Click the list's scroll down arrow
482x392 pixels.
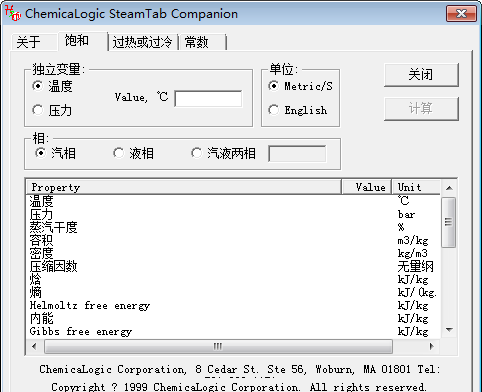point(449,330)
